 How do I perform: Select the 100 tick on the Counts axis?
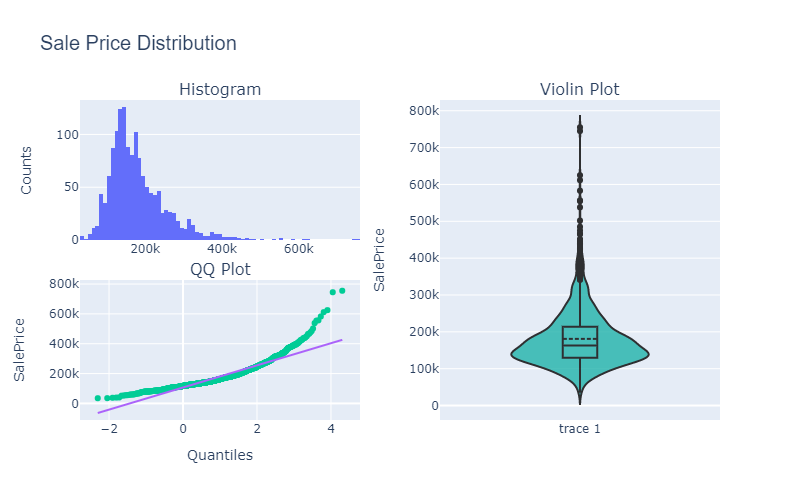pos(67,134)
